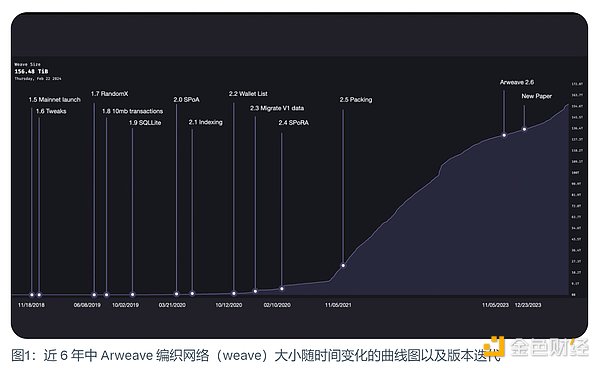
Task: Click the 1.8 10mb transactions marker dot
Action: pos(106,295)
